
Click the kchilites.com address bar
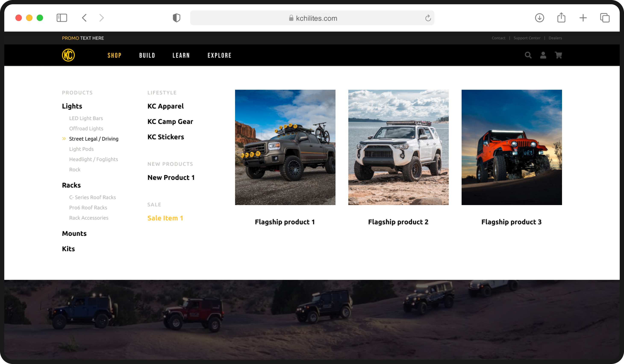point(312,18)
